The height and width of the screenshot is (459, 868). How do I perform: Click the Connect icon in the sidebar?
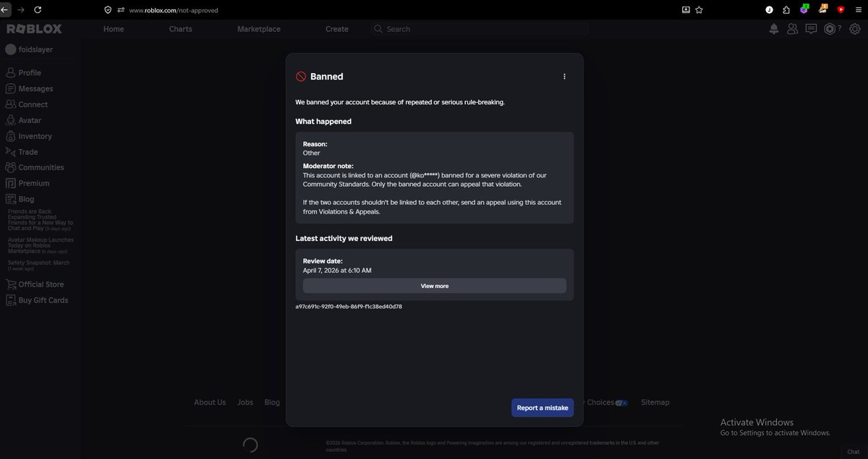coord(11,104)
